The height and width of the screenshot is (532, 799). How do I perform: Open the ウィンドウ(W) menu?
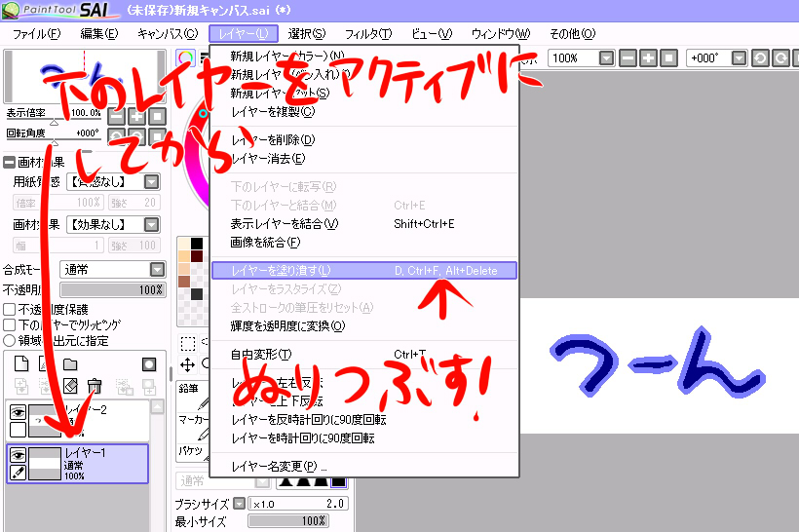coord(501,34)
